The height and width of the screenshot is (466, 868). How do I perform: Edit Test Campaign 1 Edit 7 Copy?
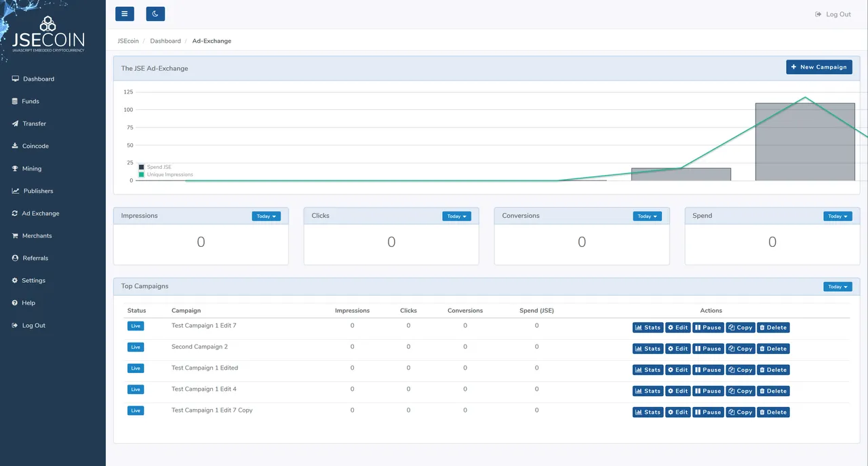(x=678, y=412)
